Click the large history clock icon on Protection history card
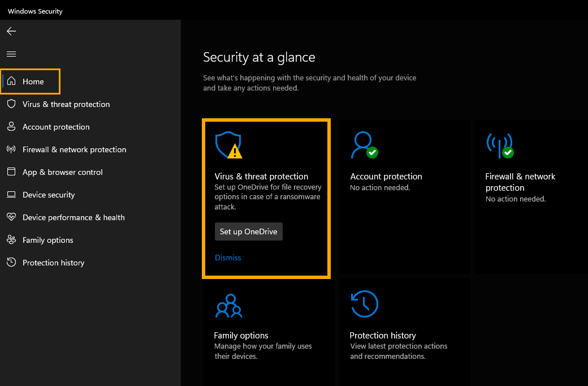This screenshot has width=588, height=386. click(365, 304)
